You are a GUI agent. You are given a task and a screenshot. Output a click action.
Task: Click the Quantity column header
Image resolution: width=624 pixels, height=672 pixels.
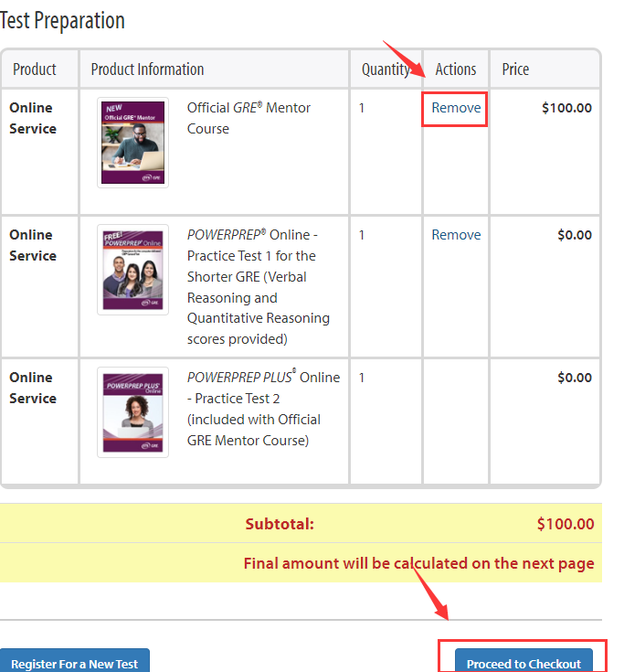(x=386, y=69)
